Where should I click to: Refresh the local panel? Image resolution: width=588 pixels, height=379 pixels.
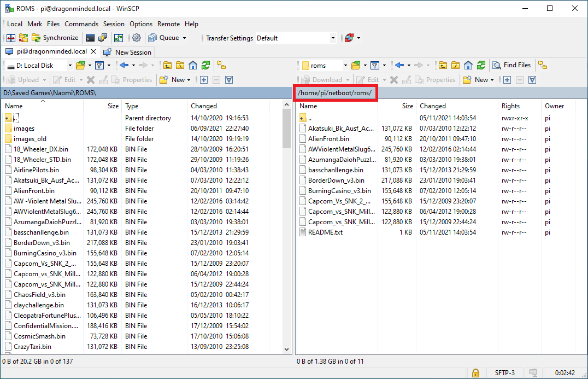coord(205,66)
